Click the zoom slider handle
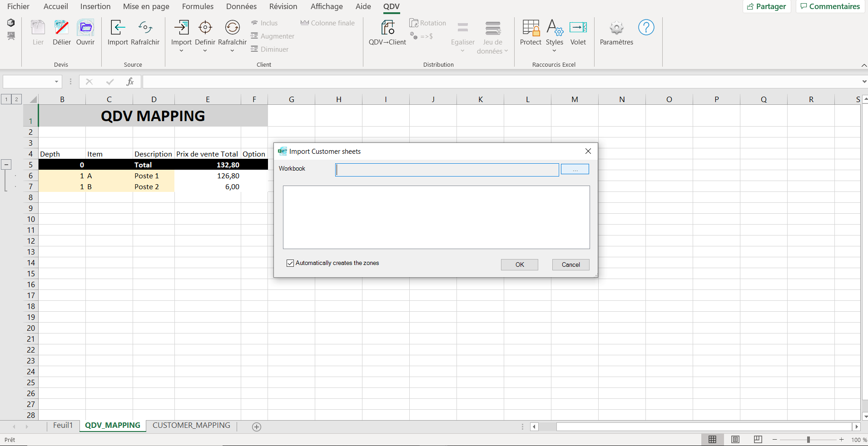This screenshot has width=868, height=446. click(x=808, y=440)
